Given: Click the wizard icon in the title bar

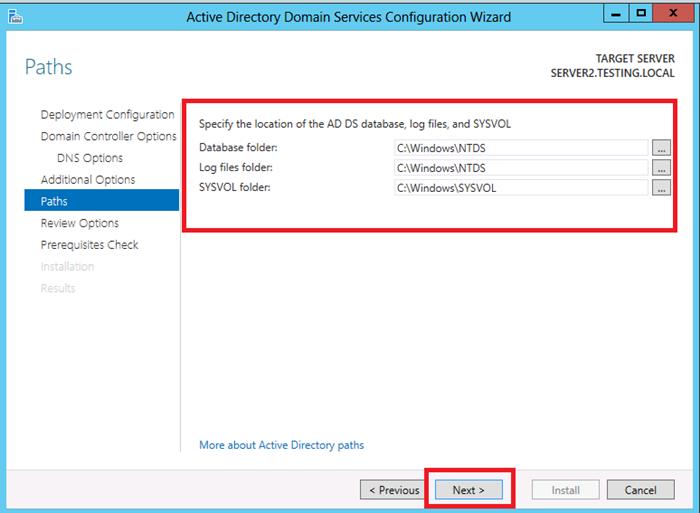Looking at the screenshot, I should [x=15, y=17].
